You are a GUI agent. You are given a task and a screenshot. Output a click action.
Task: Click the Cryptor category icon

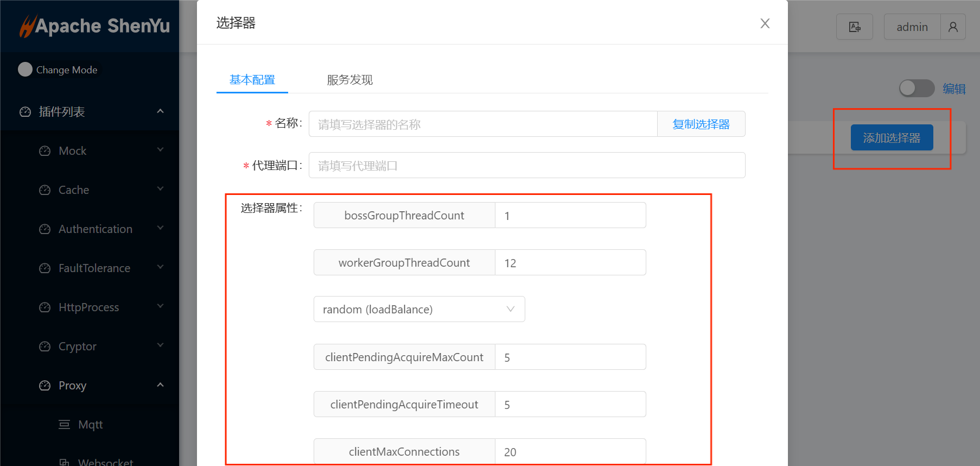45,347
